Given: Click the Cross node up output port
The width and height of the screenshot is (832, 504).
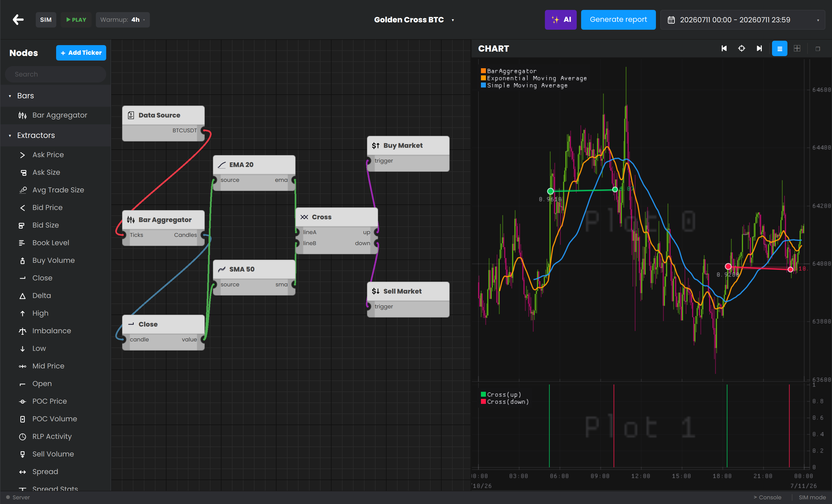Looking at the screenshot, I should [376, 232].
